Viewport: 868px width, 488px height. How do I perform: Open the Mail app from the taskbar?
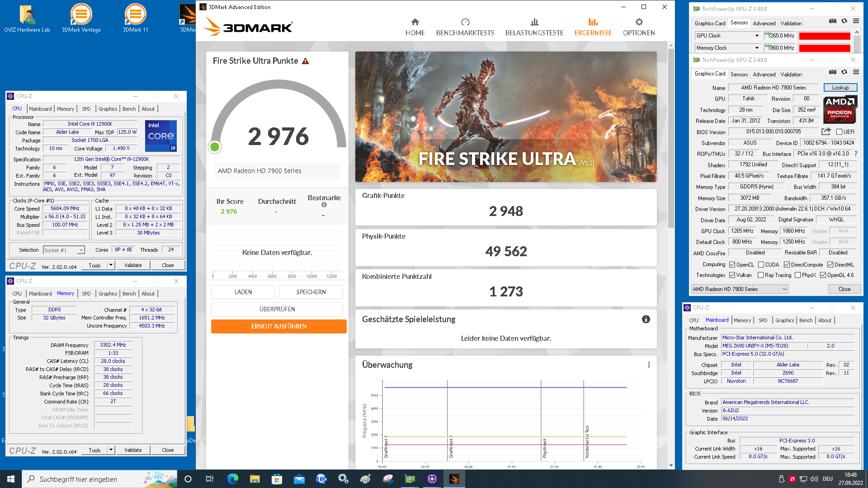(299, 479)
